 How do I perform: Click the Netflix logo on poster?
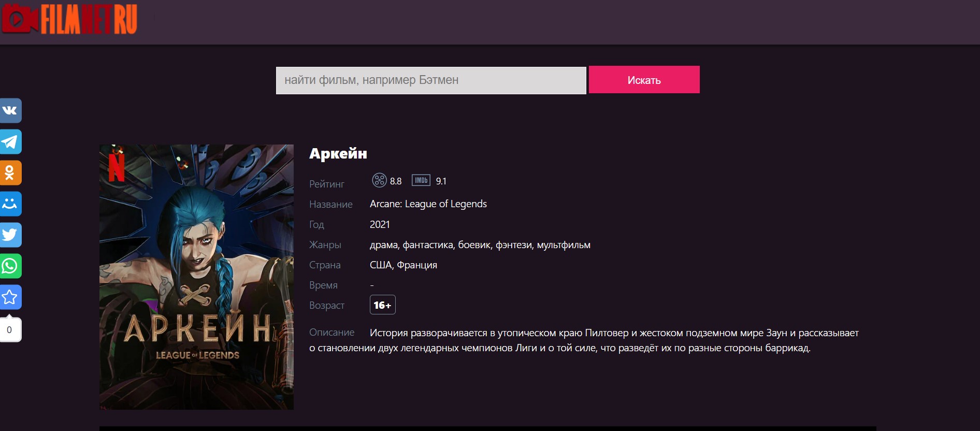coord(117,167)
